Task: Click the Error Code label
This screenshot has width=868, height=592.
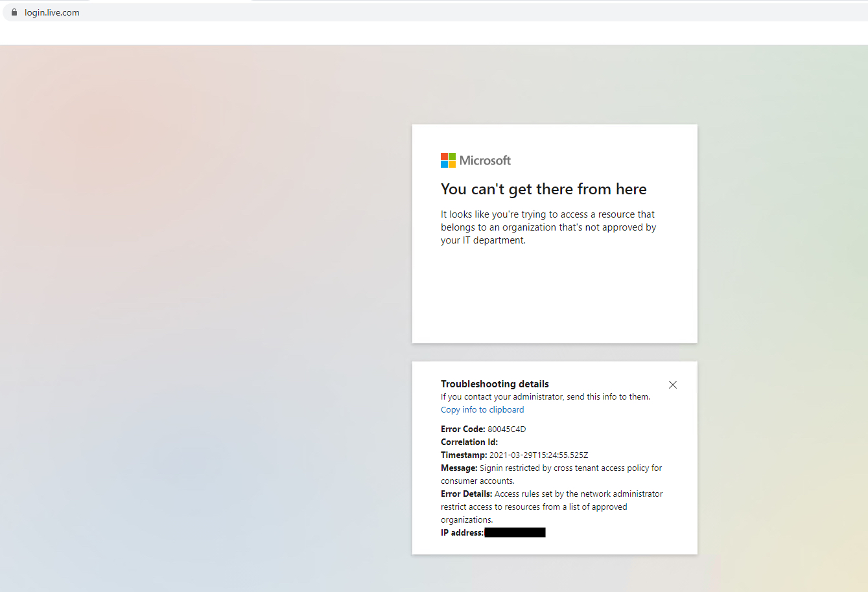Action: (x=463, y=429)
